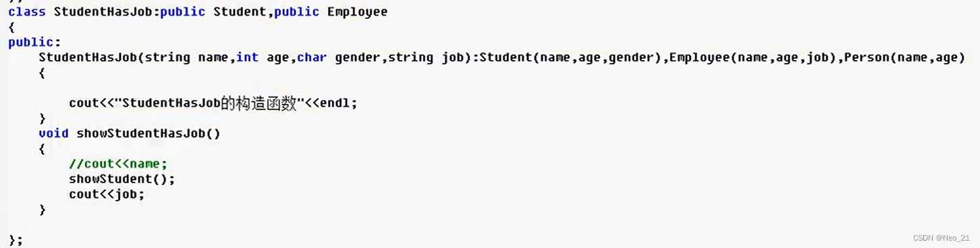Image resolution: width=980 pixels, height=248 pixels.
Task: Click the Student(name,age,gender) initializer
Action: (x=570, y=57)
